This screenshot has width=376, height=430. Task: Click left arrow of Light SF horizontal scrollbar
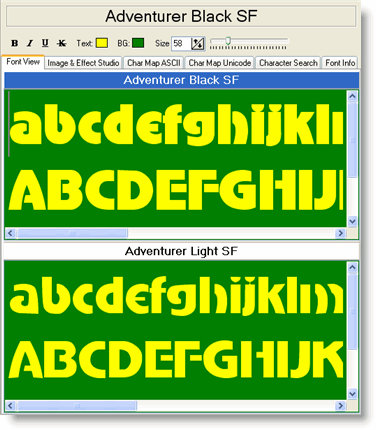click(10, 406)
